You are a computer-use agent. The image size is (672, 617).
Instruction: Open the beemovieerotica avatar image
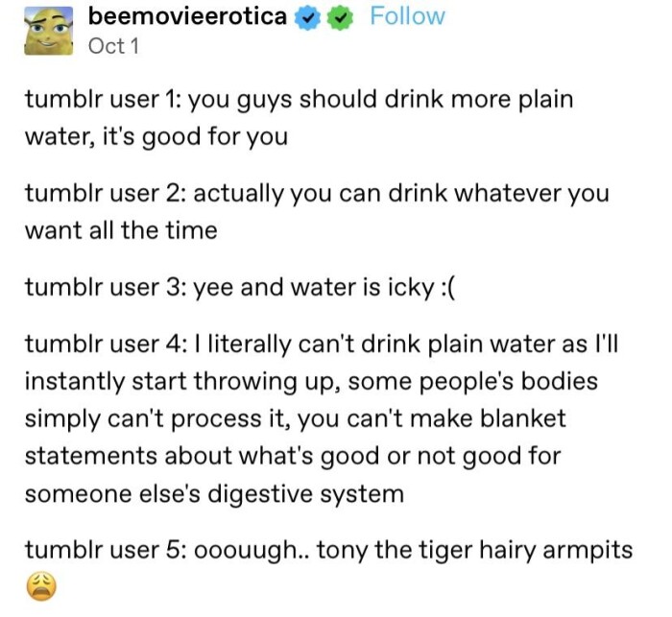click(x=40, y=29)
